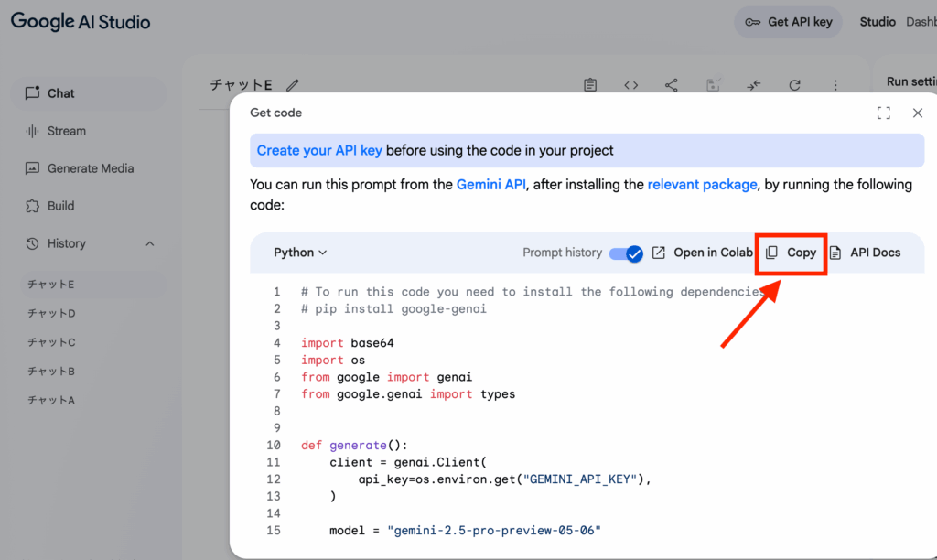Click the Build puzzle icon
The image size is (937, 560).
32,206
